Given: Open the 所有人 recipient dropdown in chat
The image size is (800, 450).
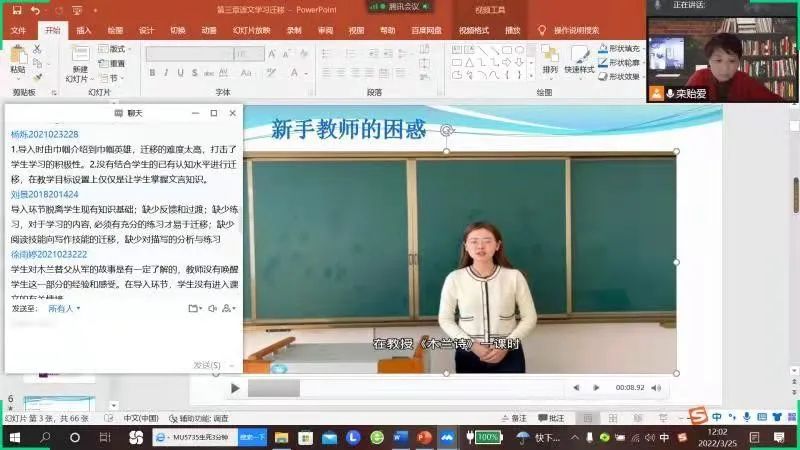Looking at the screenshot, I should click(x=64, y=309).
